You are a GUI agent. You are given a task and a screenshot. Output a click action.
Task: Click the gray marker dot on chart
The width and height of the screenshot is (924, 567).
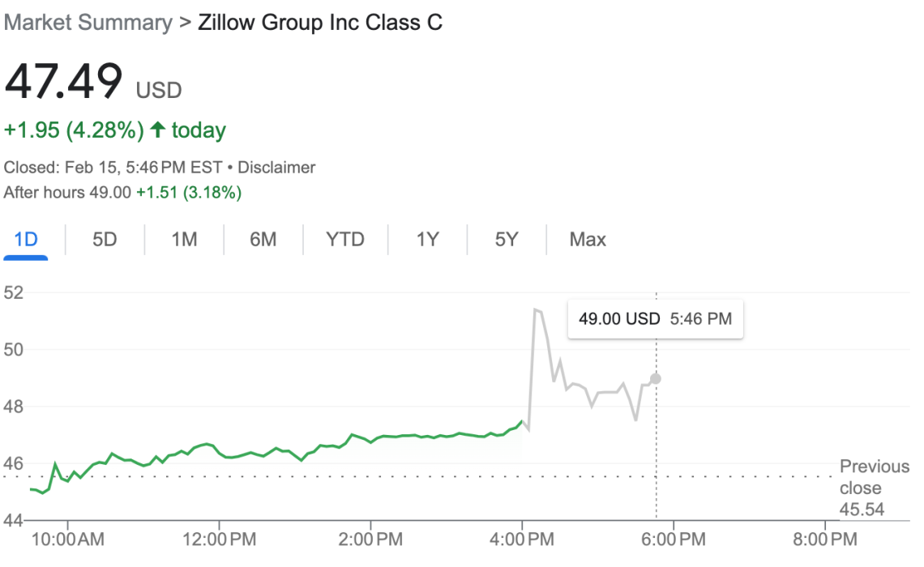[656, 378]
